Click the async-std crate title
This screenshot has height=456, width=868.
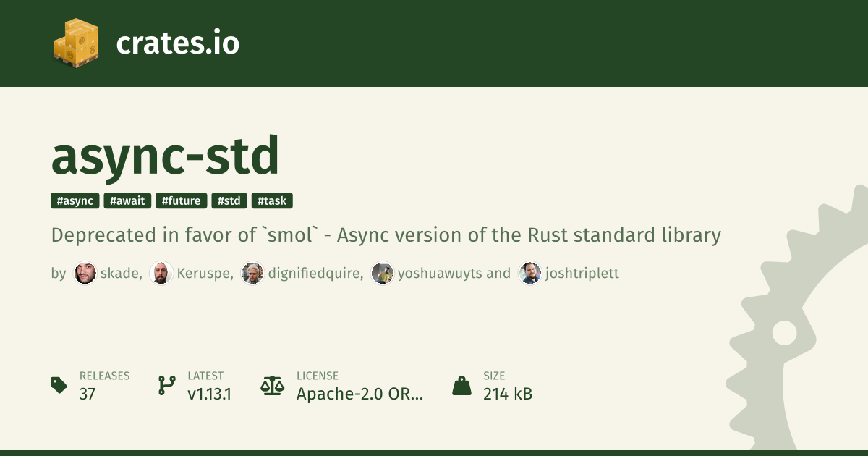click(165, 156)
